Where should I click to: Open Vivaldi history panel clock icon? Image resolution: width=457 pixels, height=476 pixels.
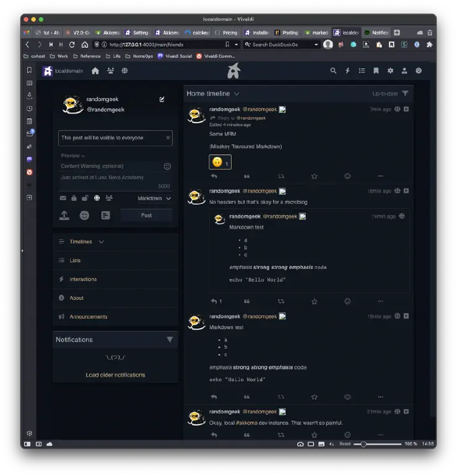click(x=30, y=108)
